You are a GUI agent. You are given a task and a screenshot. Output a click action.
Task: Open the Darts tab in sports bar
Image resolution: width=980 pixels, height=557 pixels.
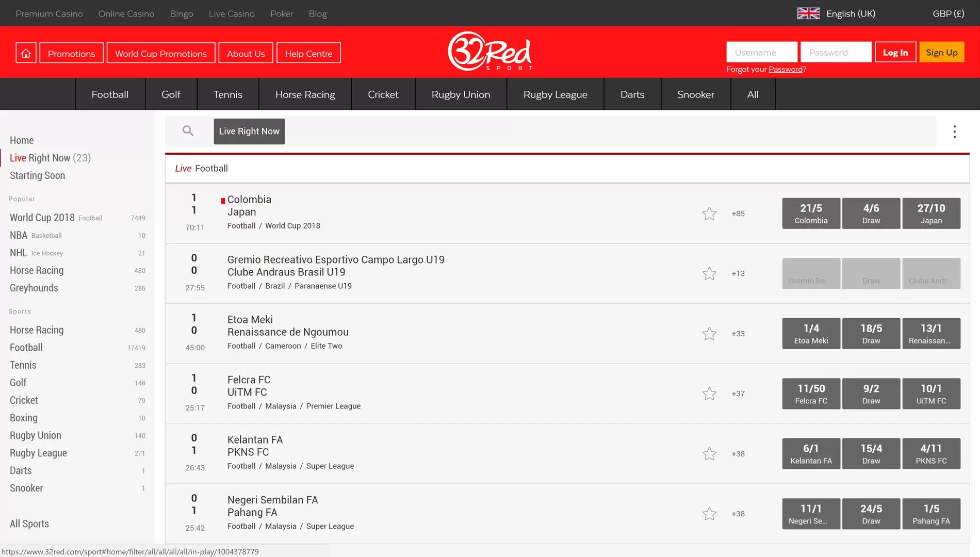click(632, 94)
